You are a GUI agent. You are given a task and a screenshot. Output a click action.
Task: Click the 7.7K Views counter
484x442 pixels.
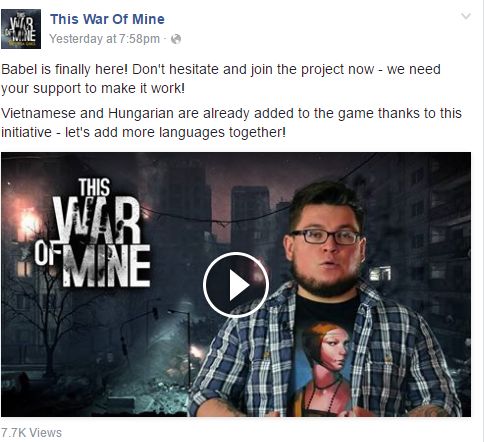pyautogui.click(x=31, y=433)
